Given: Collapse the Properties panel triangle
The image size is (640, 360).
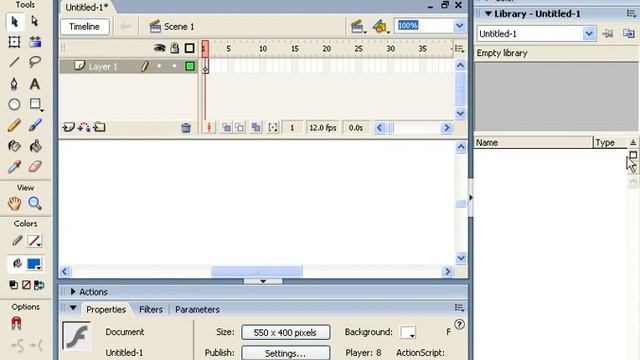Looking at the screenshot, I should point(73,308).
